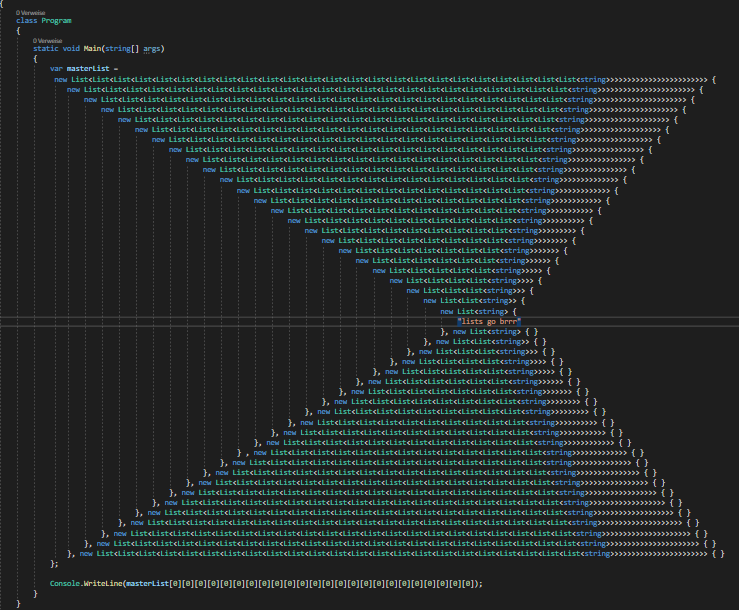739x610 pixels.
Task: Click the 'var' keyword before masterList
Action: coord(56,69)
